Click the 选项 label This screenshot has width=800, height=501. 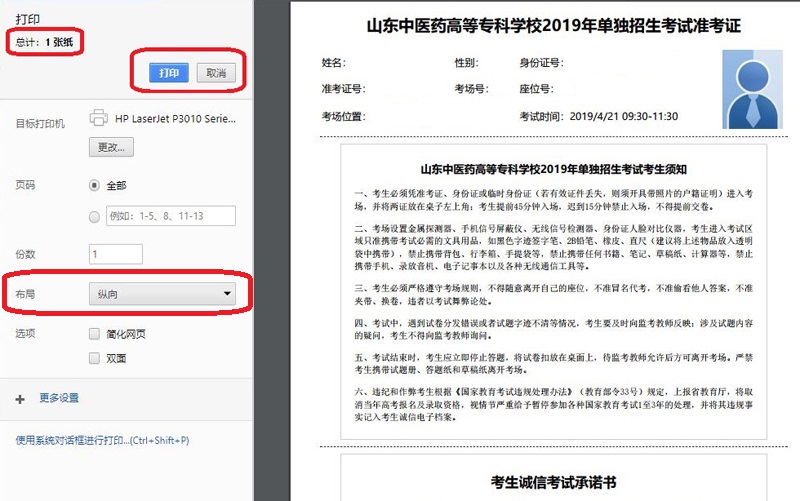tap(25, 333)
